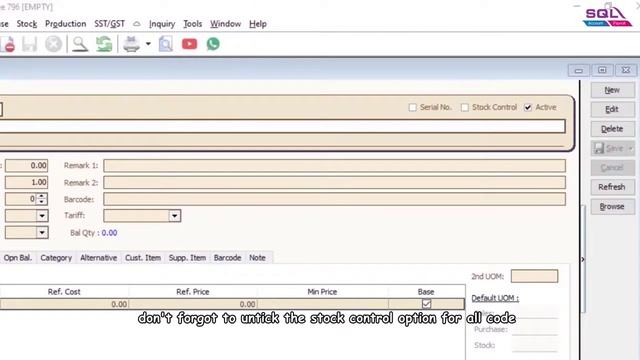Screen dimensions: 640x360
Task: Switch to the Opn Bal. tab
Action: (x=18, y=258)
